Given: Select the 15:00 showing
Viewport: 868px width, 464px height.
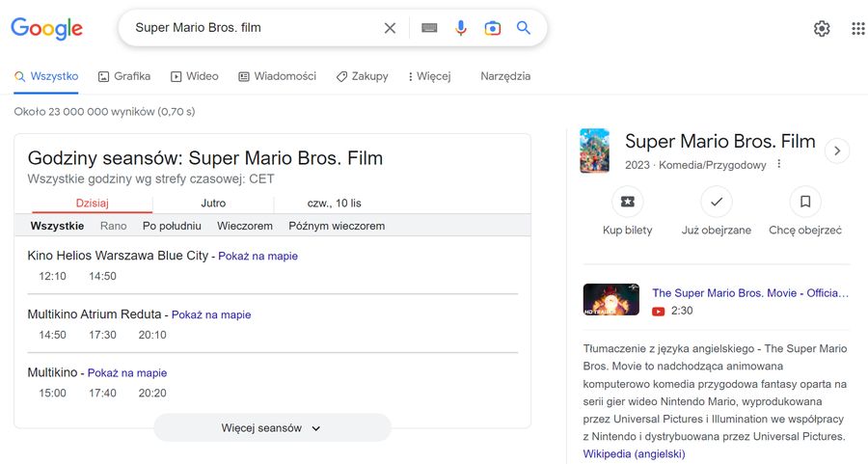Looking at the screenshot, I should (53, 394).
